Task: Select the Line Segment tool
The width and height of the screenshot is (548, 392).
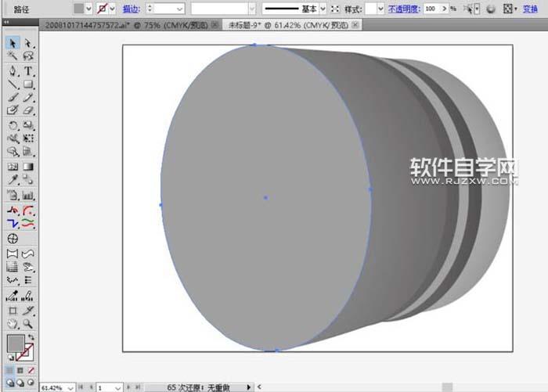Action: (13, 85)
